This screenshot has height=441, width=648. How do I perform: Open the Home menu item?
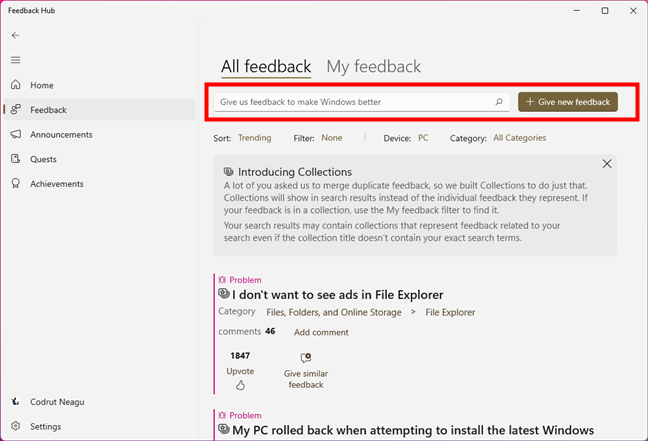[99, 85]
